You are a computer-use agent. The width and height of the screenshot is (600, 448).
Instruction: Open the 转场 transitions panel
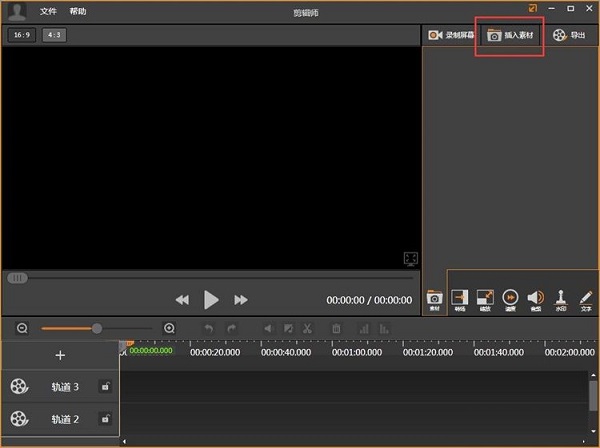coord(460,299)
